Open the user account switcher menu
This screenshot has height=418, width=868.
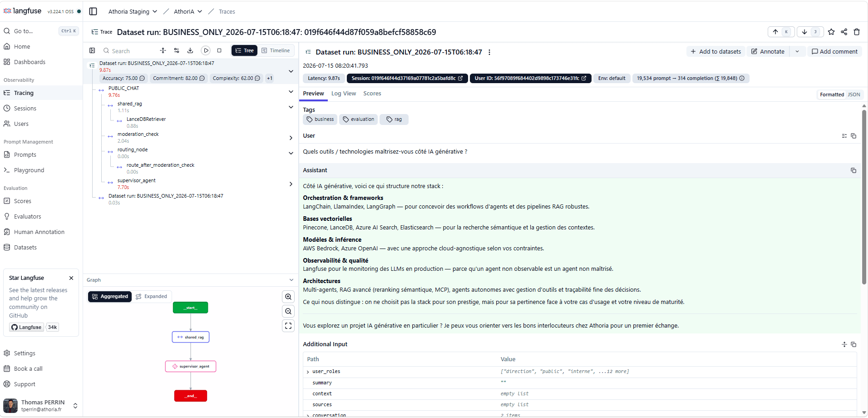click(75, 406)
